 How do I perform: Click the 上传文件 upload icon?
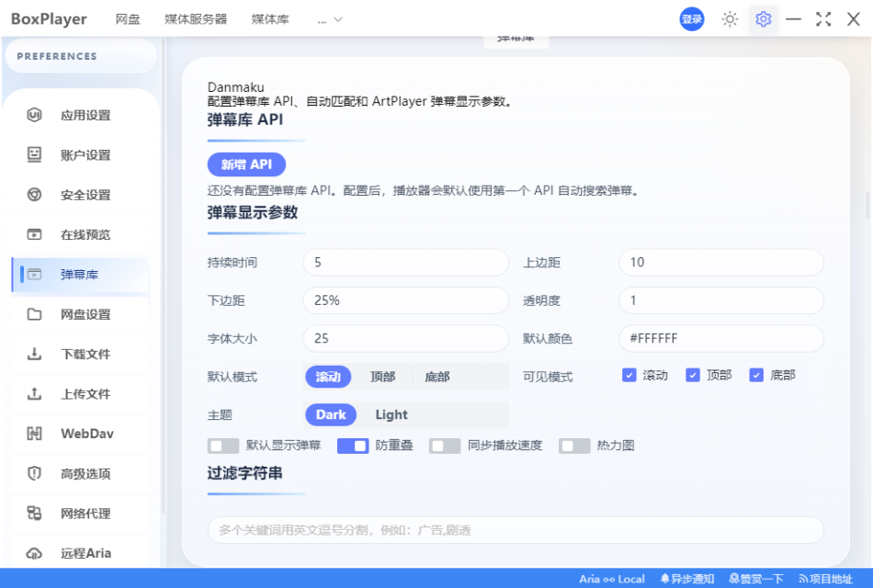tap(35, 393)
